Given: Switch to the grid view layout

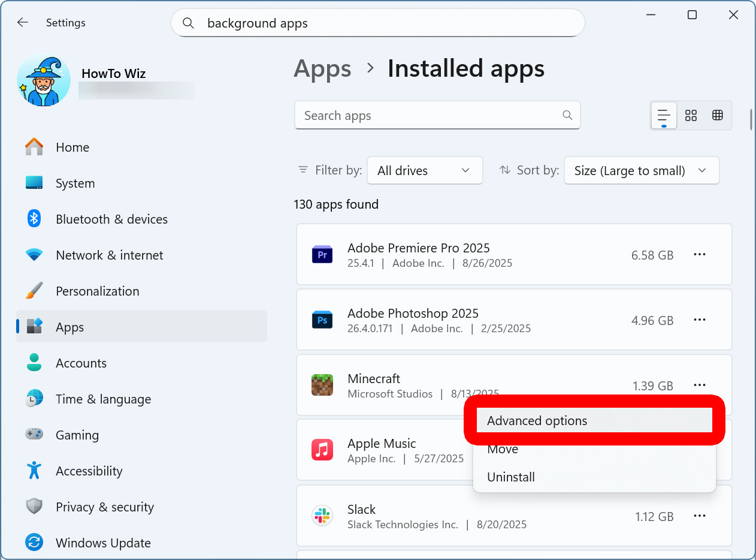Looking at the screenshot, I should [718, 115].
